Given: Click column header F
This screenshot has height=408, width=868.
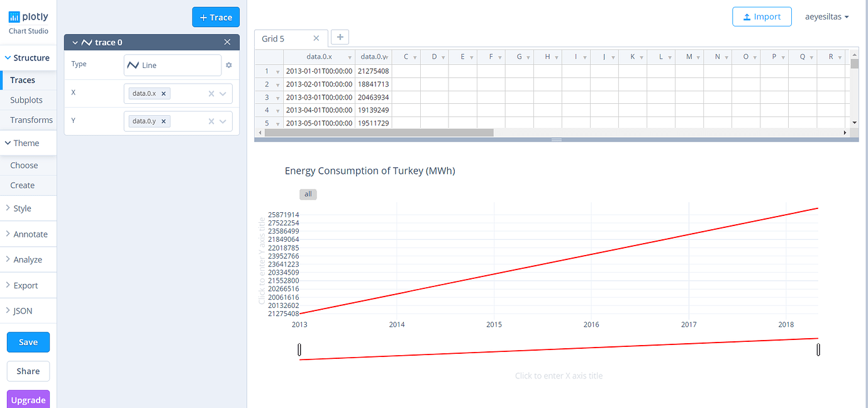Looking at the screenshot, I should click(491, 57).
